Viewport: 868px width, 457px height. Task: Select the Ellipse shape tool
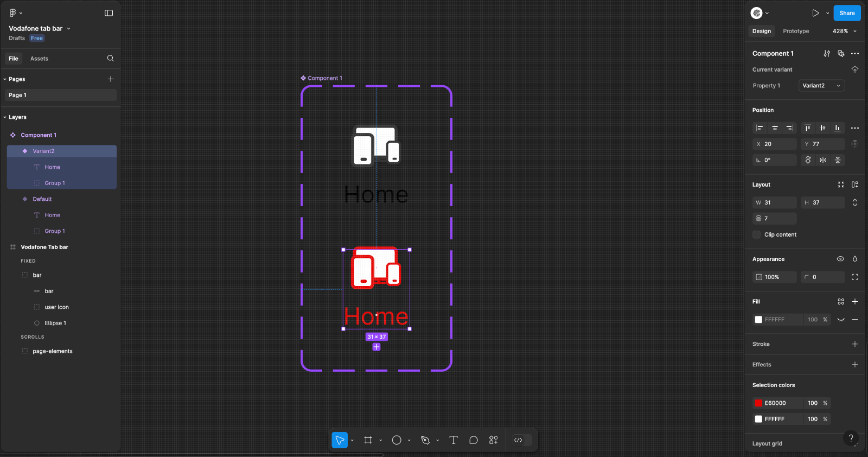pos(397,440)
